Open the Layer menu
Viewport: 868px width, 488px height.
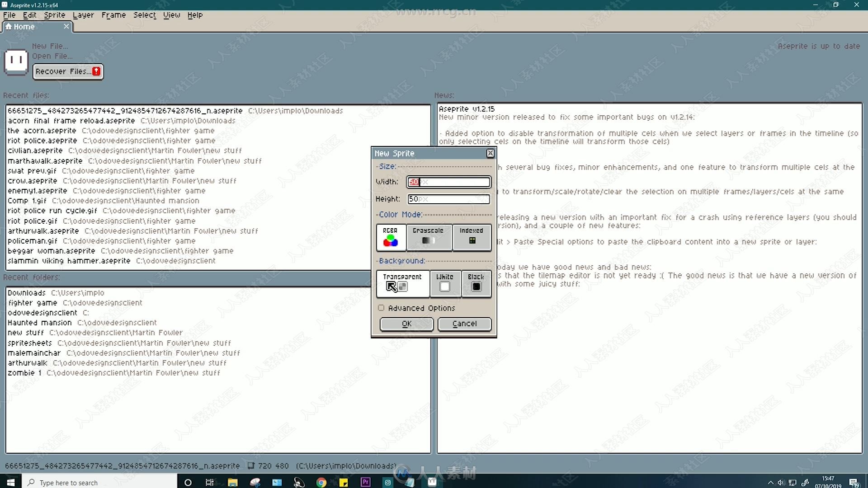(83, 15)
